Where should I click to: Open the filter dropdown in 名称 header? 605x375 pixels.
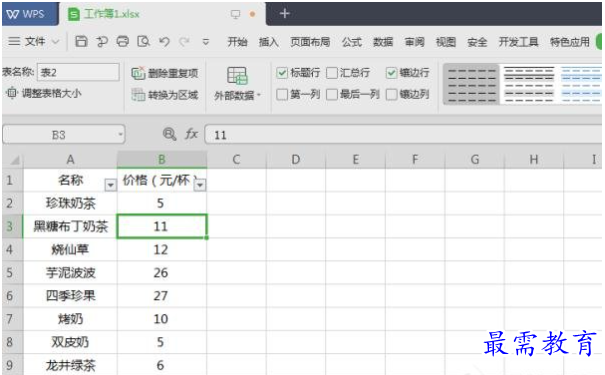(x=110, y=185)
